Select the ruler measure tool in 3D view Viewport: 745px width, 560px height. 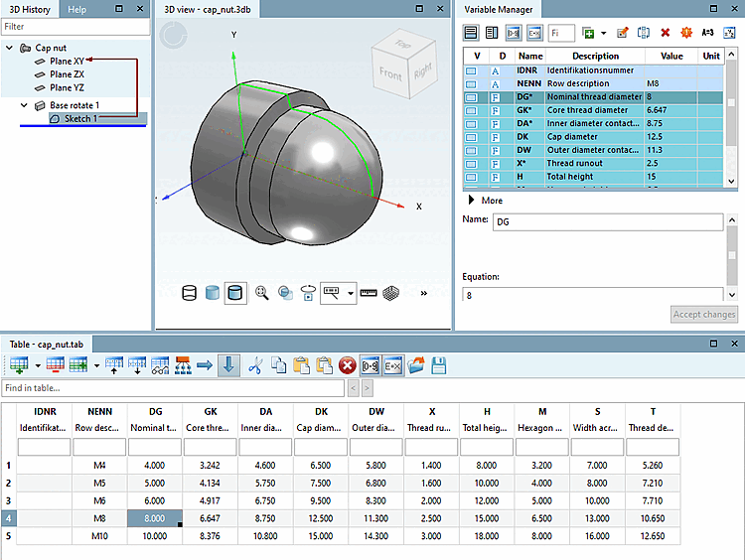[x=369, y=293]
